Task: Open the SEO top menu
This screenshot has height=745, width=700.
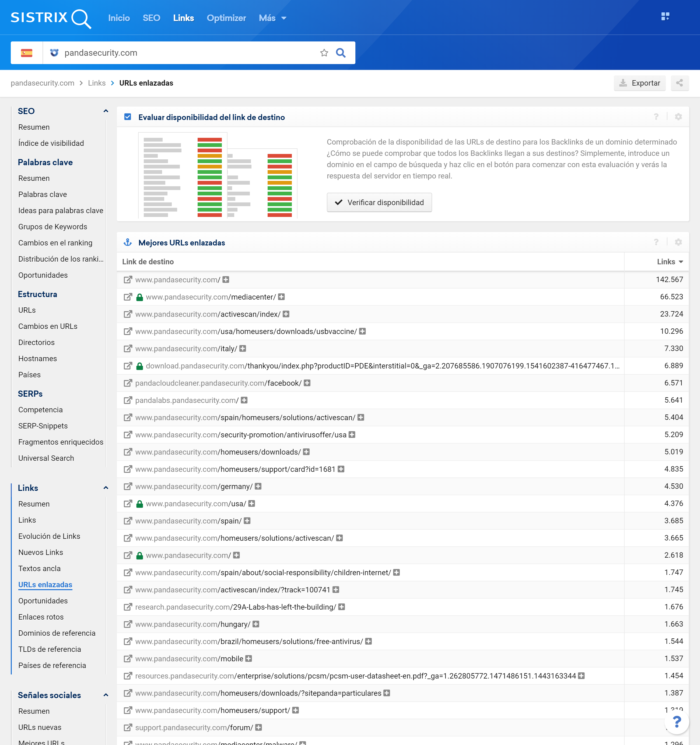Action: point(152,18)
